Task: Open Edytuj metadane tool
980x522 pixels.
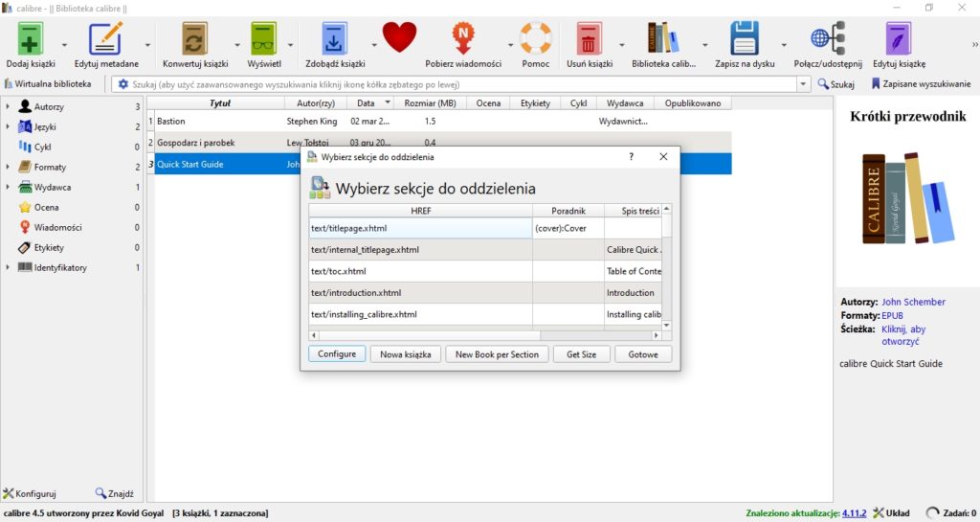Action: (x=105, y=38)
